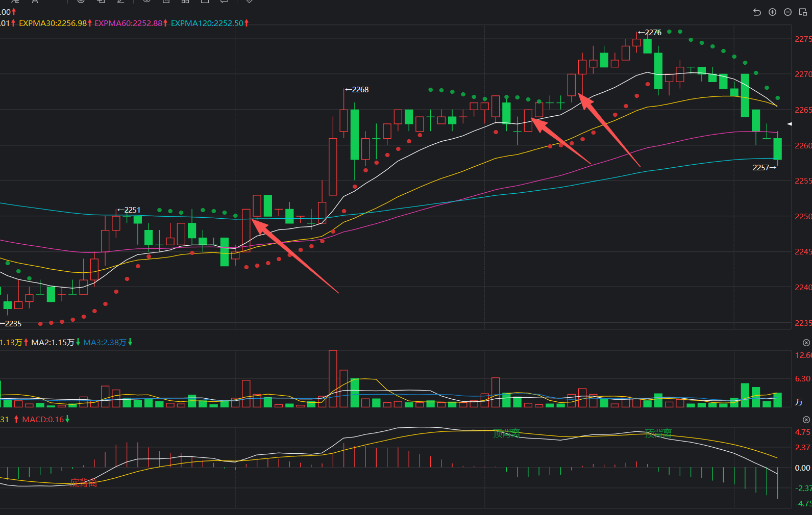The image size is (812, 515).
Task: Click the MACD:0.16 value label
Action: [43, 419]
